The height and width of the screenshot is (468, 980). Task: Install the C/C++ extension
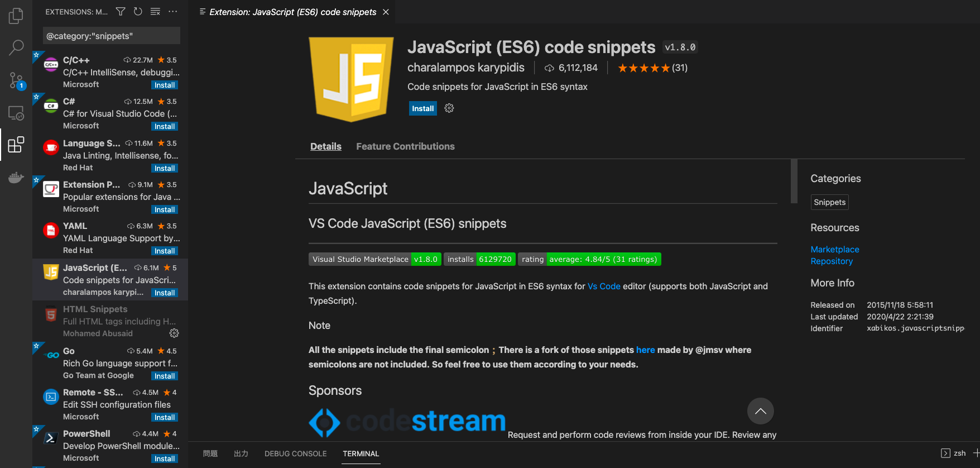coord(165,85)
